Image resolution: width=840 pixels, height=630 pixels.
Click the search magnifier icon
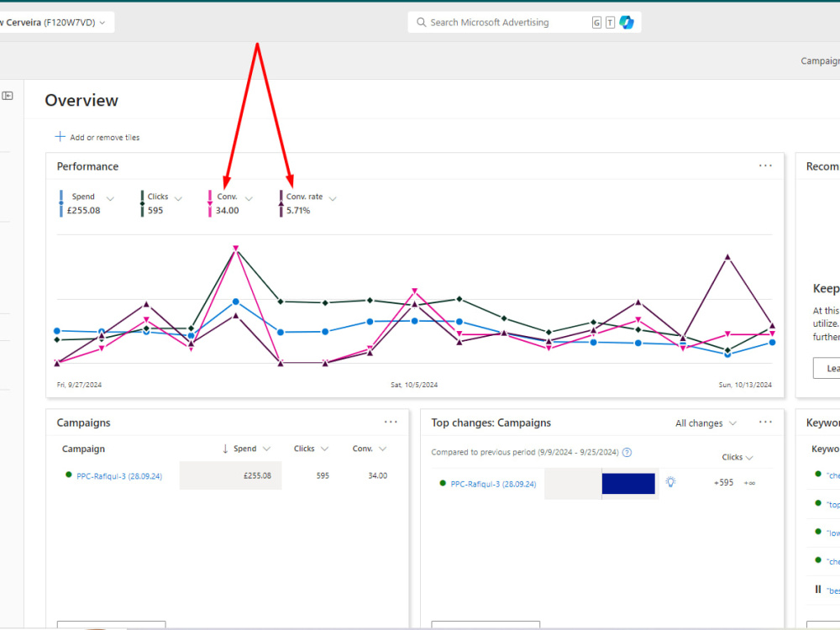pyautogui.click(x=421, y=23)
